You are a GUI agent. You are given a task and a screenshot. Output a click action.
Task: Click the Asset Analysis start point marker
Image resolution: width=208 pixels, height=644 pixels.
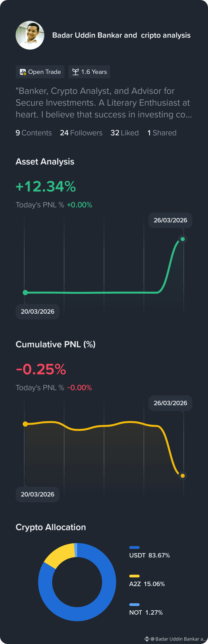tap(25, 293)
